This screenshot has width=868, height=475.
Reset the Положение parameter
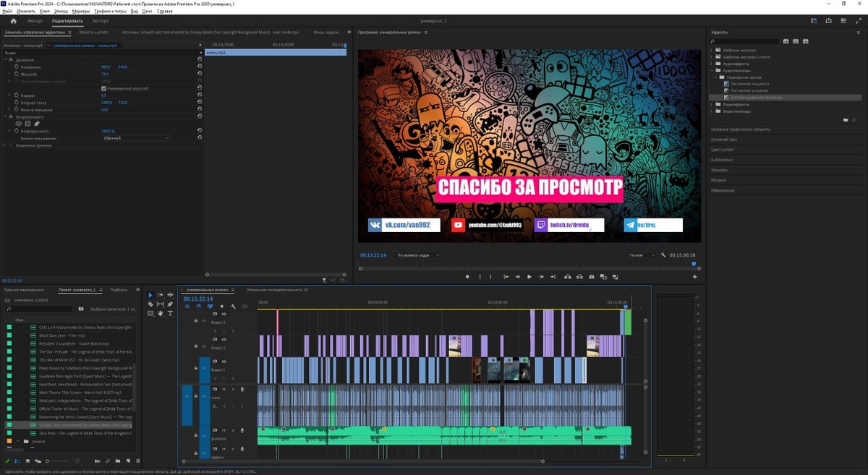click(200, 67)
